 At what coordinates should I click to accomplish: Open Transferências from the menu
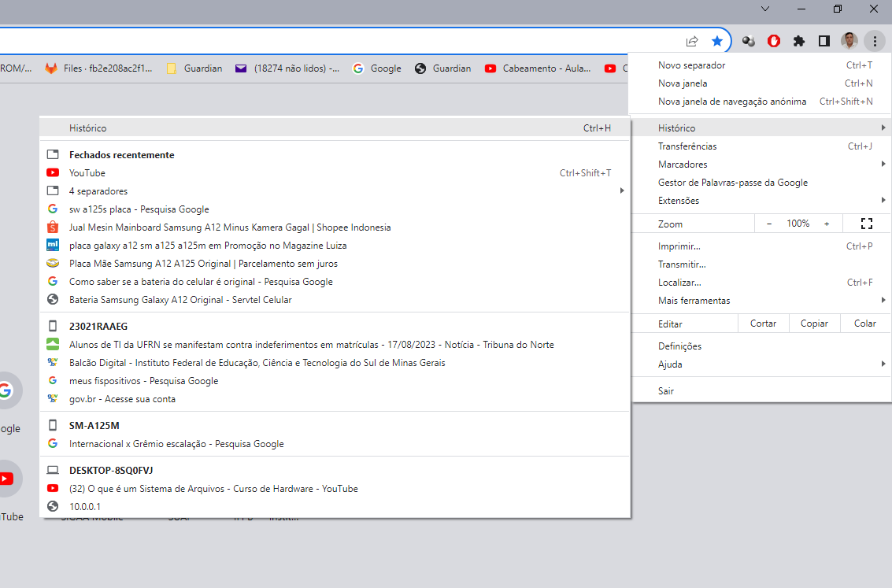(x=761, y=146)
